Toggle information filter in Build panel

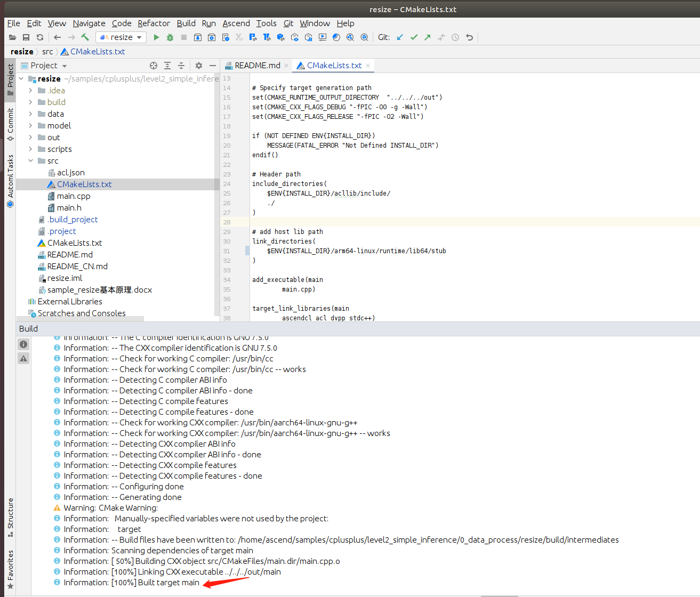[x=23, y=344]
